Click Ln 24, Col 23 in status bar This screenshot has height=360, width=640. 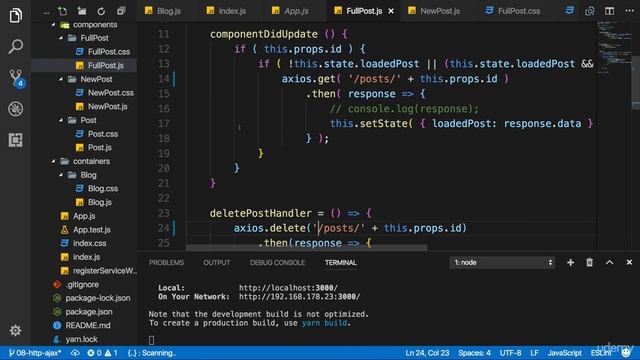click(427, 353)
